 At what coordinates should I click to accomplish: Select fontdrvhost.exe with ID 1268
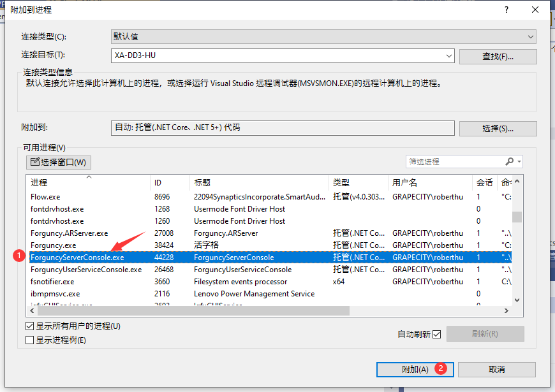click(x=269, y=209)
